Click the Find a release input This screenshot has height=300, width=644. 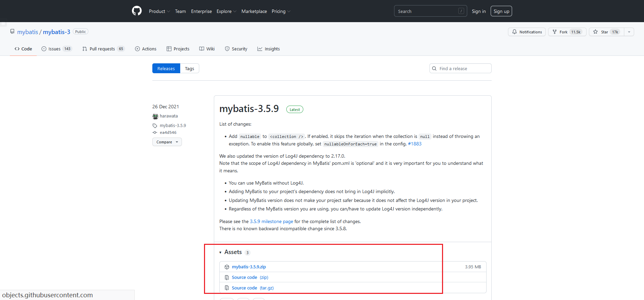[460, 68]
